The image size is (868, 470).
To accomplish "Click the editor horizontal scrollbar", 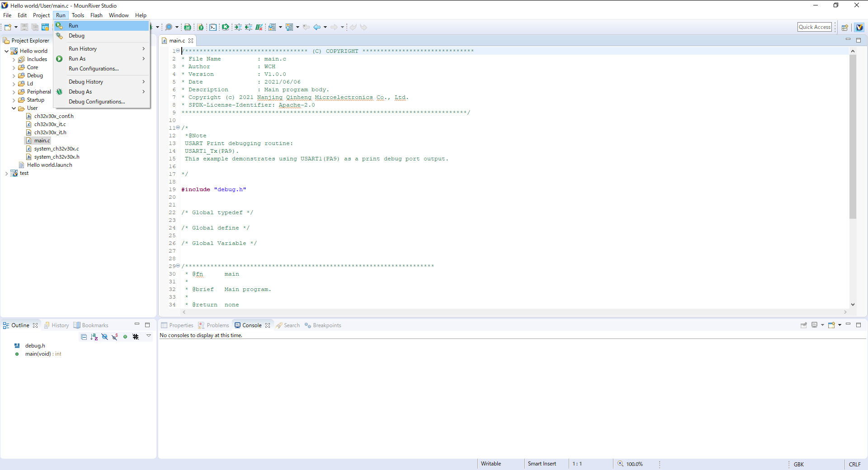I will click(514, 312).
